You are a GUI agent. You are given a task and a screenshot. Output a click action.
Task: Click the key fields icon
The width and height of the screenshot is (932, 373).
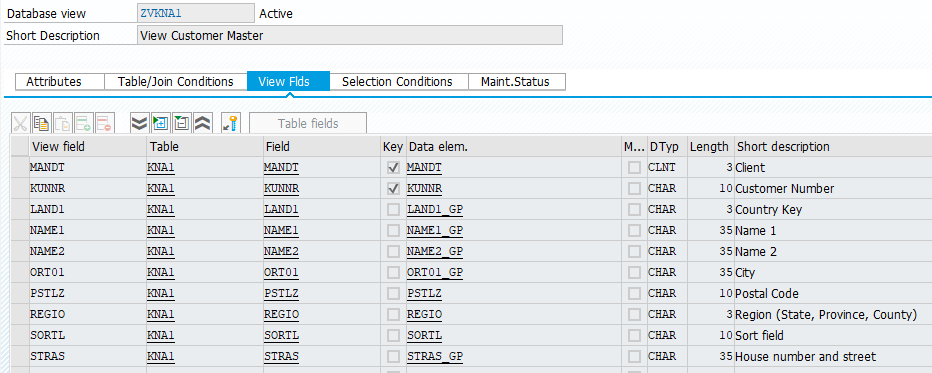pos(231,124)
